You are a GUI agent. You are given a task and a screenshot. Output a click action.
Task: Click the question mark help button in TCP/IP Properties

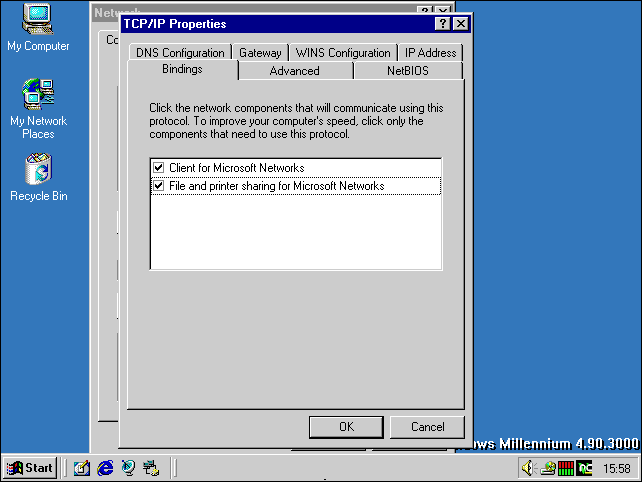[x=443, y=24]
